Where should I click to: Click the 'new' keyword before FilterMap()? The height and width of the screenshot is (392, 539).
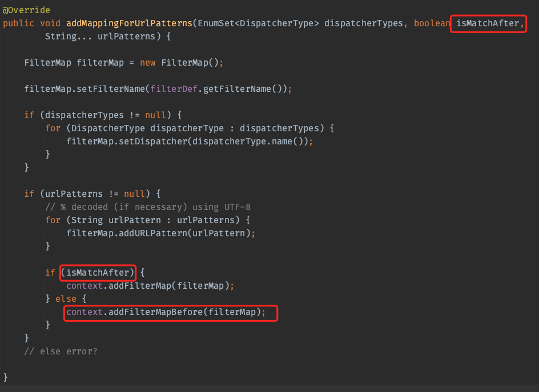[147, 63]
